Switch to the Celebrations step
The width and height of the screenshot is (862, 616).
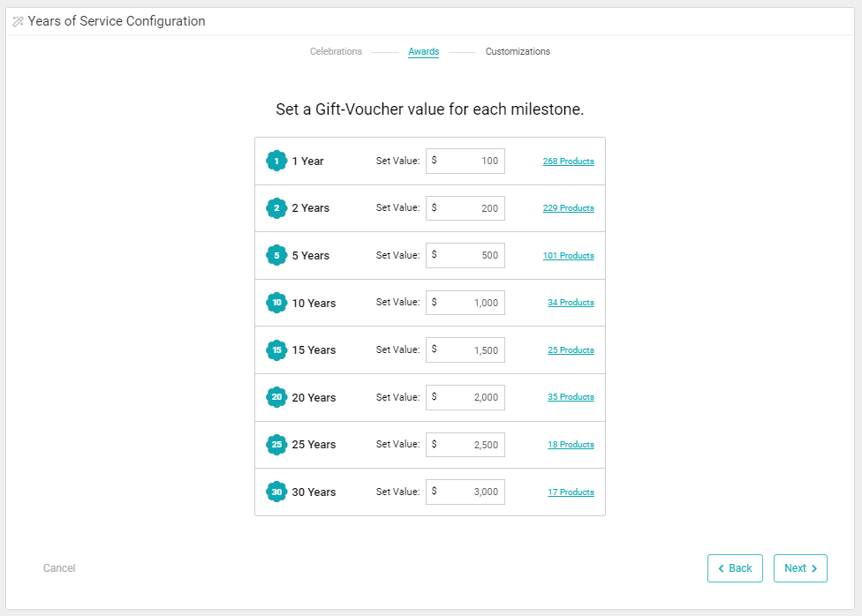click(336, 51)
